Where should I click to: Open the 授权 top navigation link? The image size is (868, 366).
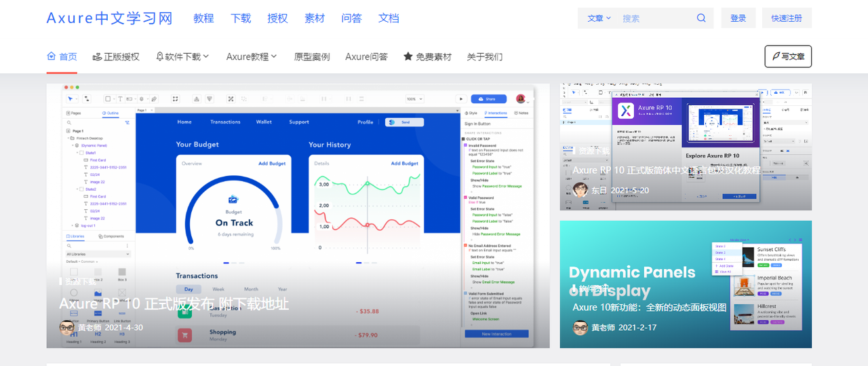click(277, 18)
